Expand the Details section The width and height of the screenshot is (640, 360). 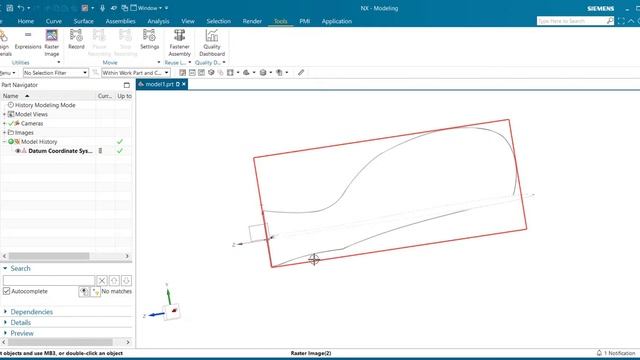coord(5,322)
